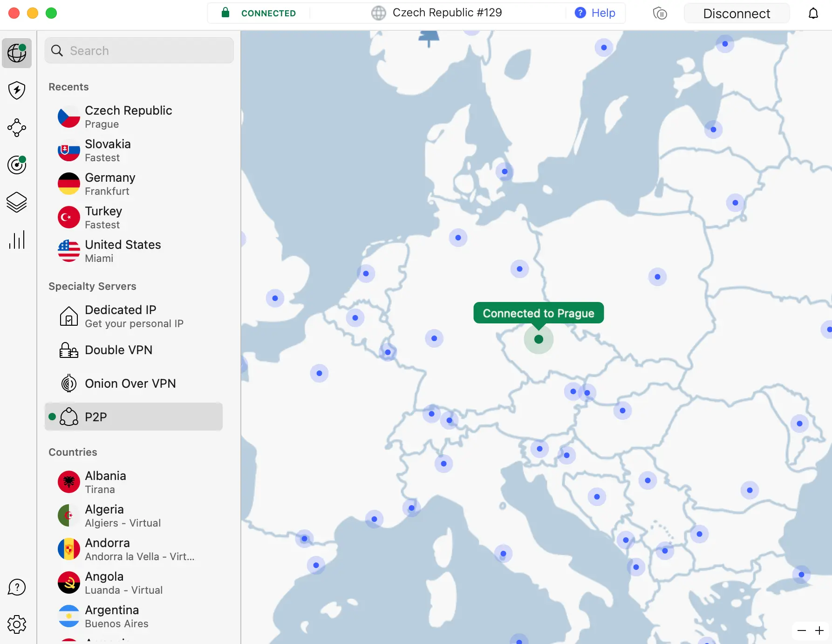
Task: Open the Help link
Action: [x=595, y=13]
